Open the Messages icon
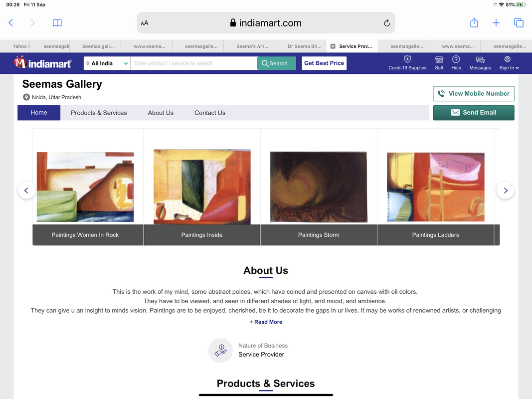 (480, 60)
